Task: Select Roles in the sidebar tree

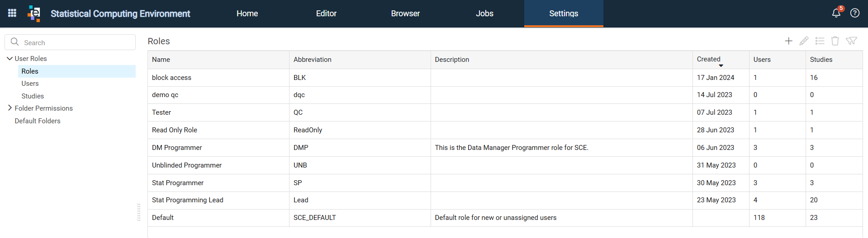Action: pyautogui.click(x=76, y=71)
